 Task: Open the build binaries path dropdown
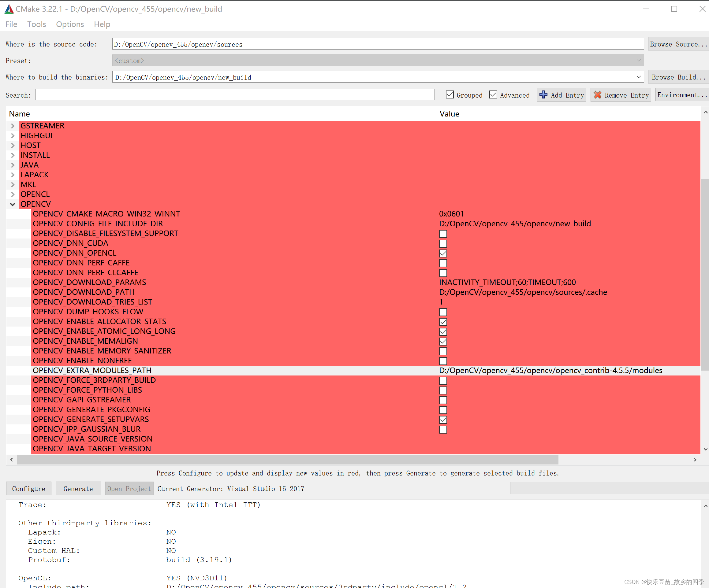[638, 77]
